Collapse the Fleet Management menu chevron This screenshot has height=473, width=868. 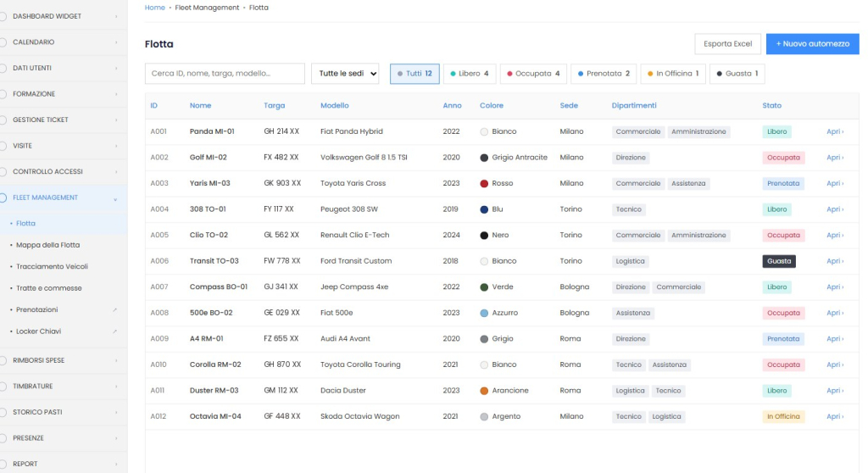(115, 198)
